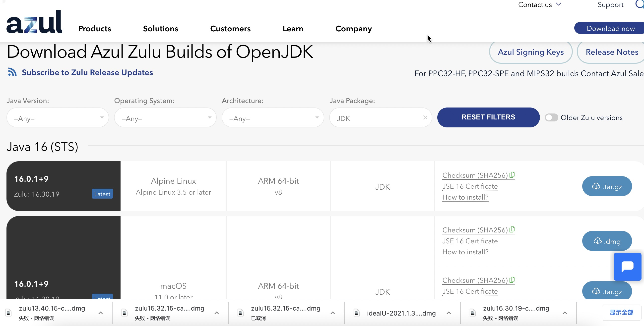Image resolution: width=644 pixels, height=326 pixels.
Task: Click the Java Package JDK field
Action: [x=381, y=117]
